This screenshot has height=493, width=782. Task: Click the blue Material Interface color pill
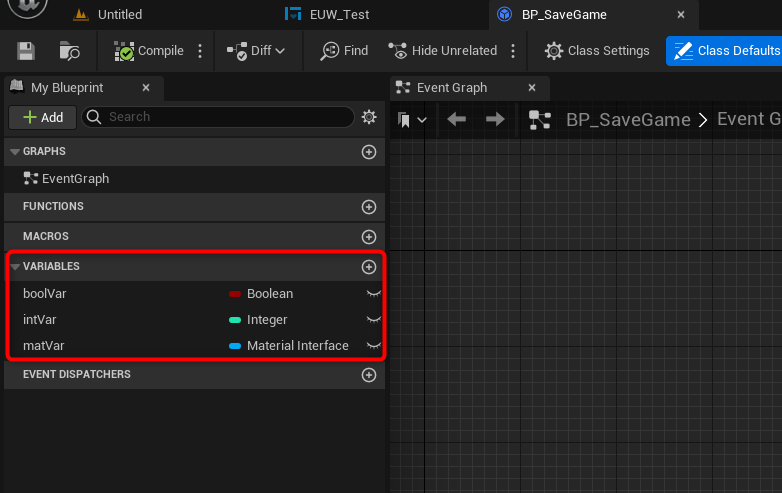pyautogui.click(x=235, y=345)
